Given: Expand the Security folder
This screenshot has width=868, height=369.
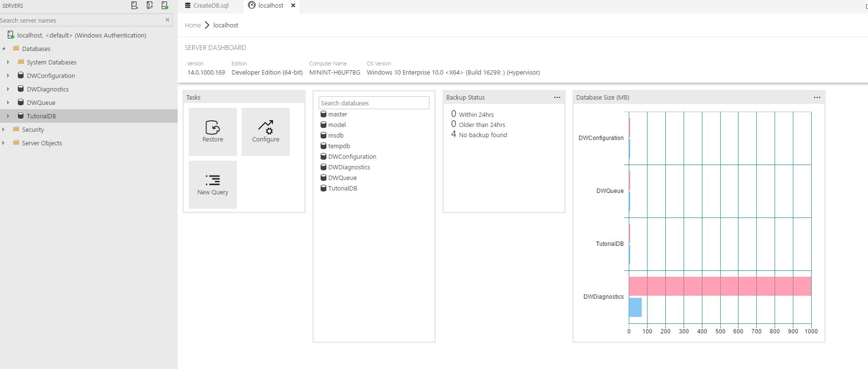Looking at the screenshot, I should 4,129.
